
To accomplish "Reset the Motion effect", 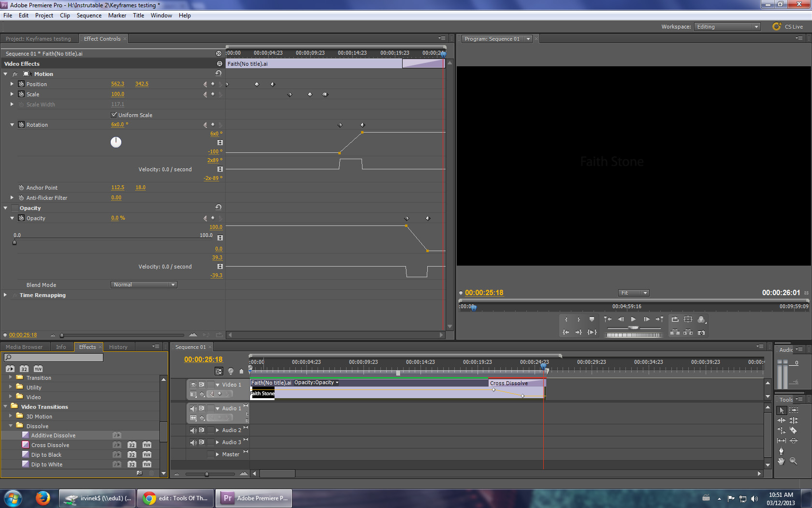I will point(218,74).
